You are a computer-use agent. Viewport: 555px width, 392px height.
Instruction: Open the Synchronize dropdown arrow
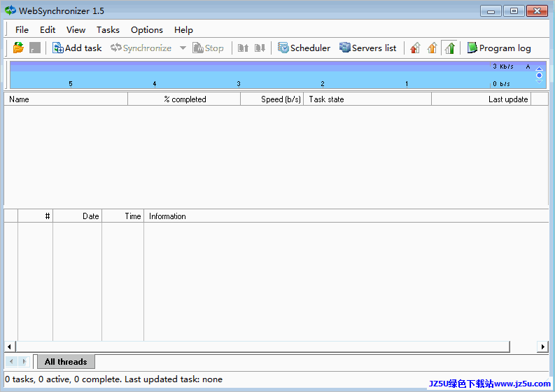(183, 48)
